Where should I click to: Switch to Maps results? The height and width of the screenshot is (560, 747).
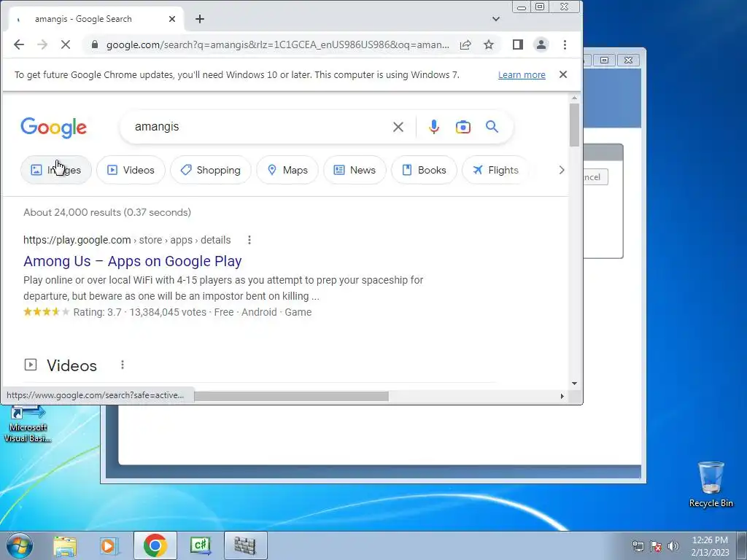pos(287,170)
